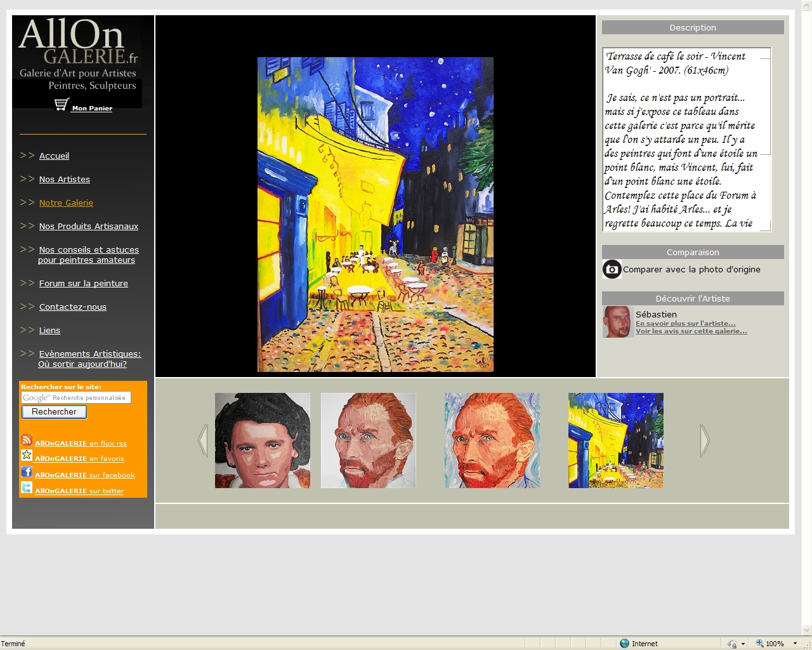Open Nos Artistes menu item
This screenshot has width=812, height=650.
[65, 180]
